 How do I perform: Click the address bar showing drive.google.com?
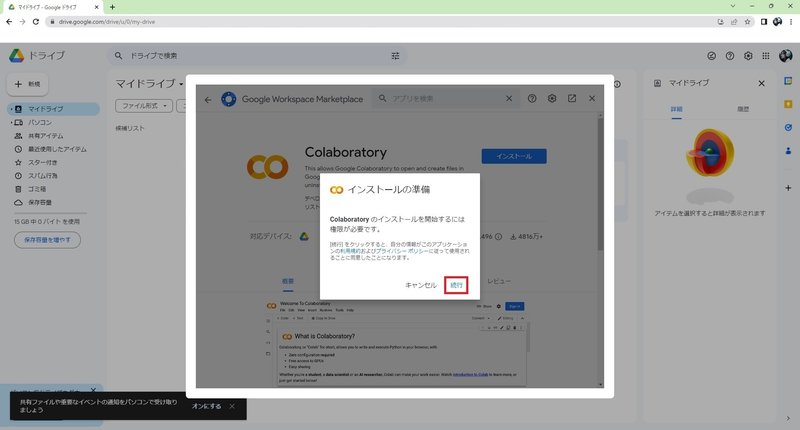pos(378,22)
